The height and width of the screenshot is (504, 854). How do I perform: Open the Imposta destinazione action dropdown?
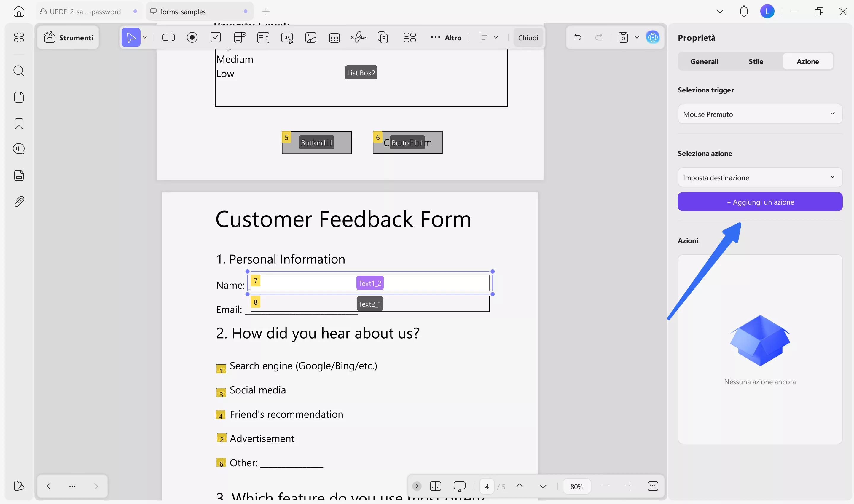[760, 177]
